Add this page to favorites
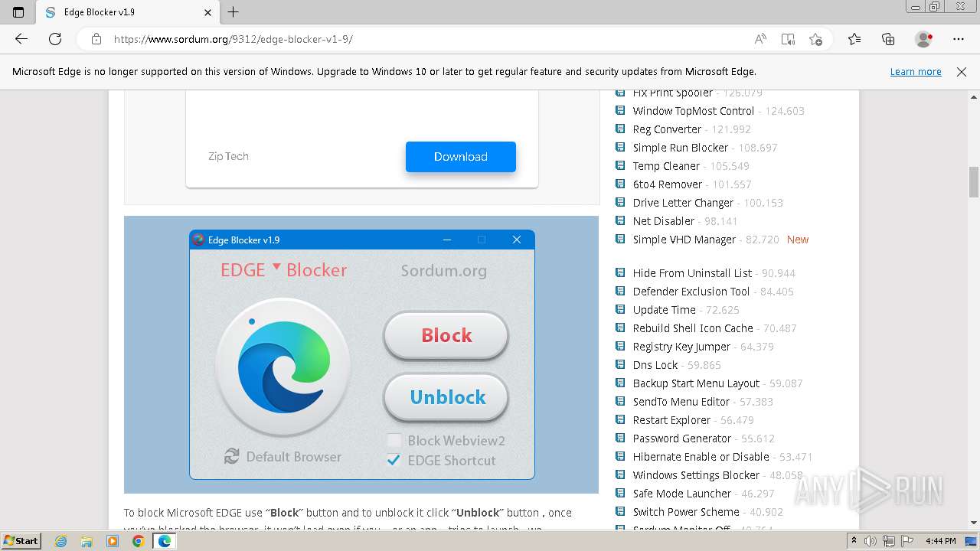Image resolution: width=980 pixels, height=551 pixels. [815, 39]
